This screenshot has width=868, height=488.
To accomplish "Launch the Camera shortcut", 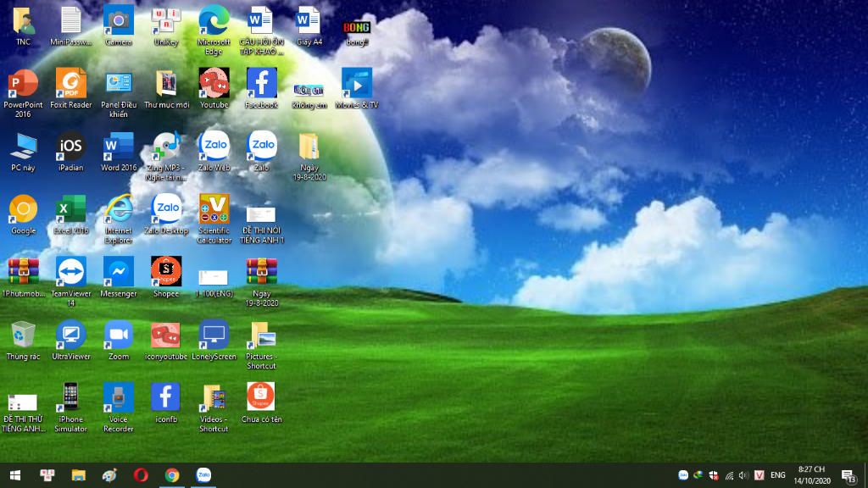I will (x=119, y=21).
